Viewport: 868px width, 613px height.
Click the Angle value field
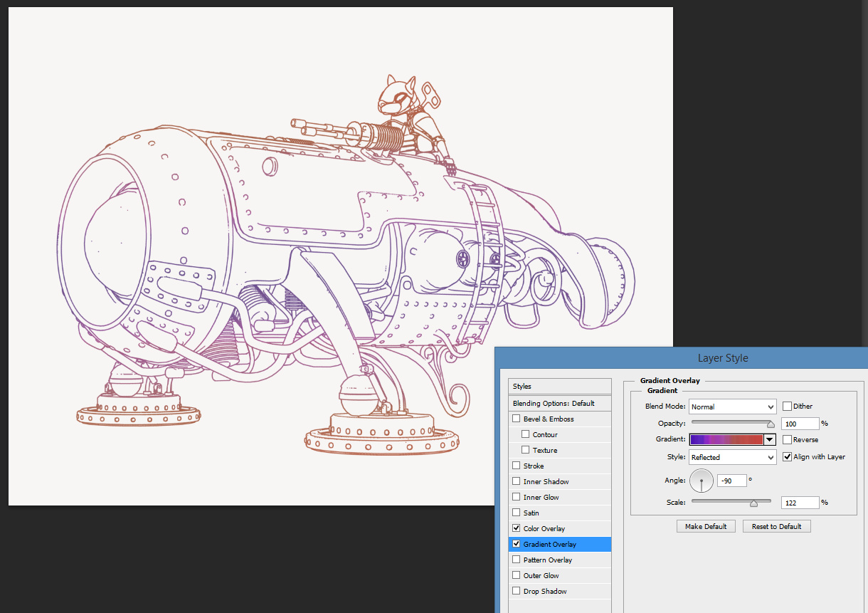click(x=731, y=481)
